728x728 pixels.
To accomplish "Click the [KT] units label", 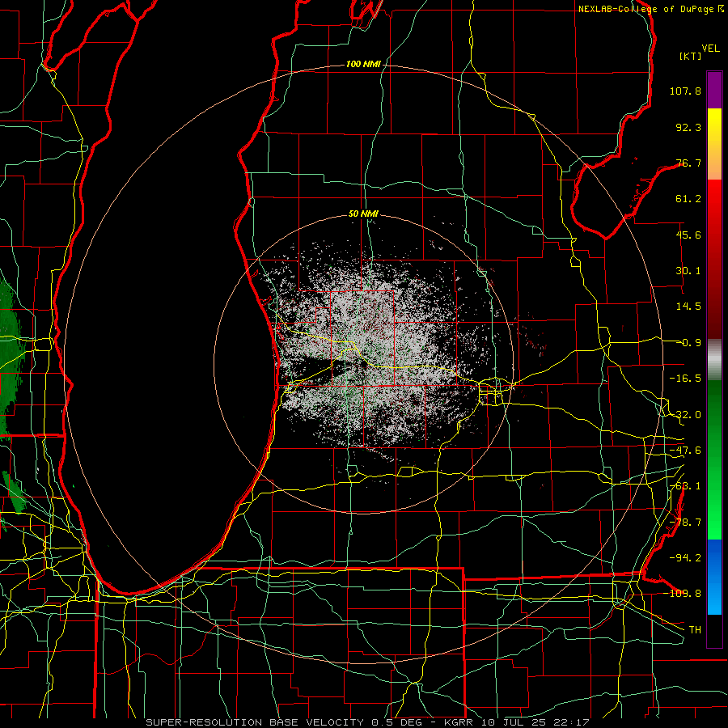I will coord(691,56).
